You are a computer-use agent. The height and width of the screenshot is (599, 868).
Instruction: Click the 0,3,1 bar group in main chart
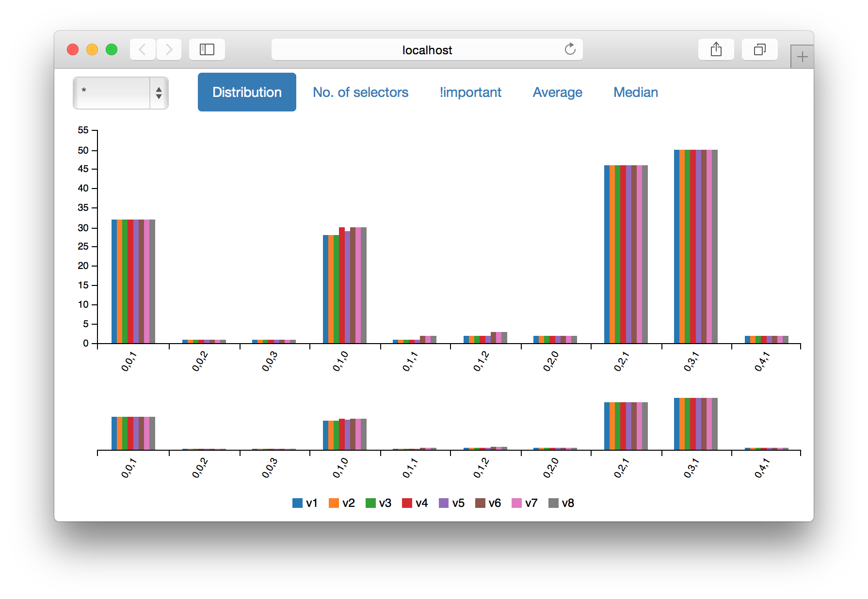pyautogui.click(x=696, y=247)
